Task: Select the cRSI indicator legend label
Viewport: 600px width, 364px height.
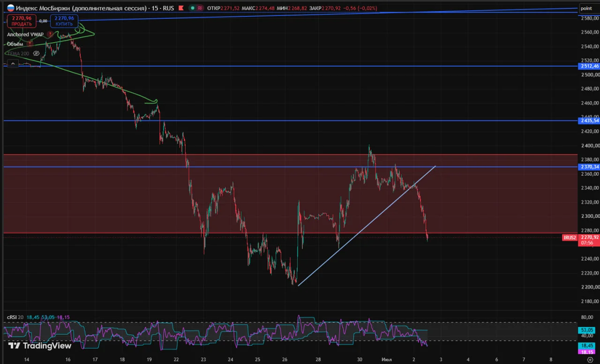Action: coord(12,317)
